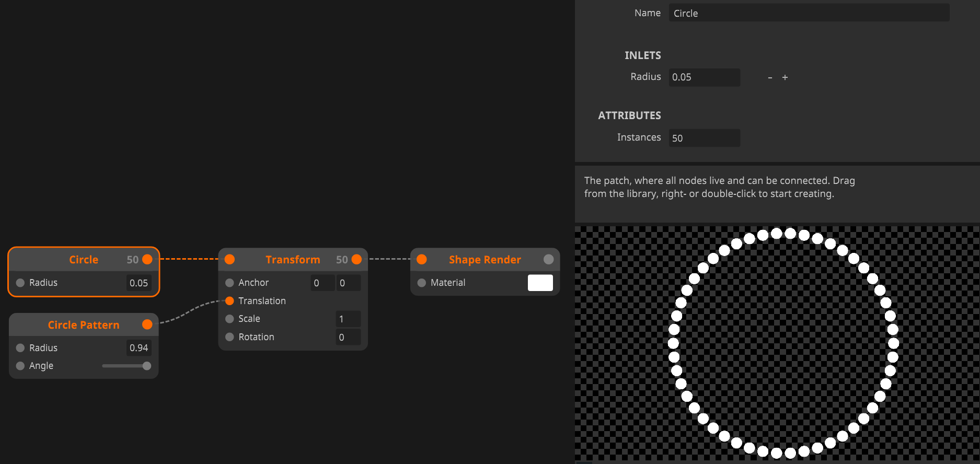Click the minus button beside Radius

(x=770, y=77)
